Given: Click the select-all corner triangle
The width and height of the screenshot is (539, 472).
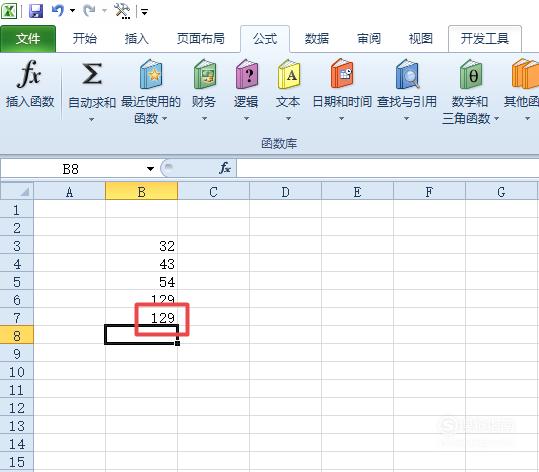Looking at the screenshot, I should click(x=17, y=191).
